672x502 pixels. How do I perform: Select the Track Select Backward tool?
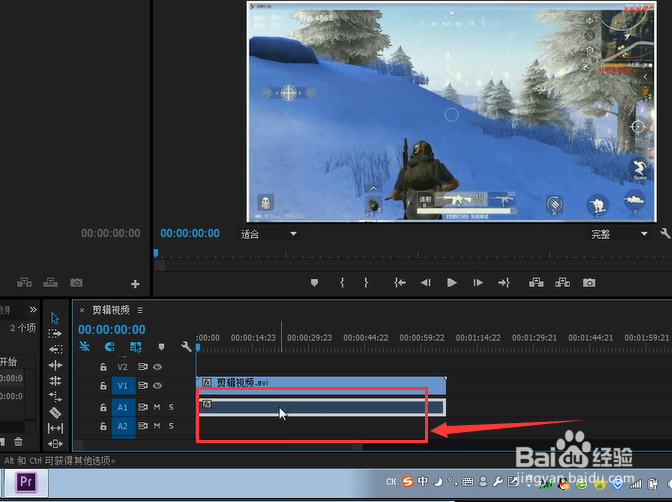coord(55,349)
